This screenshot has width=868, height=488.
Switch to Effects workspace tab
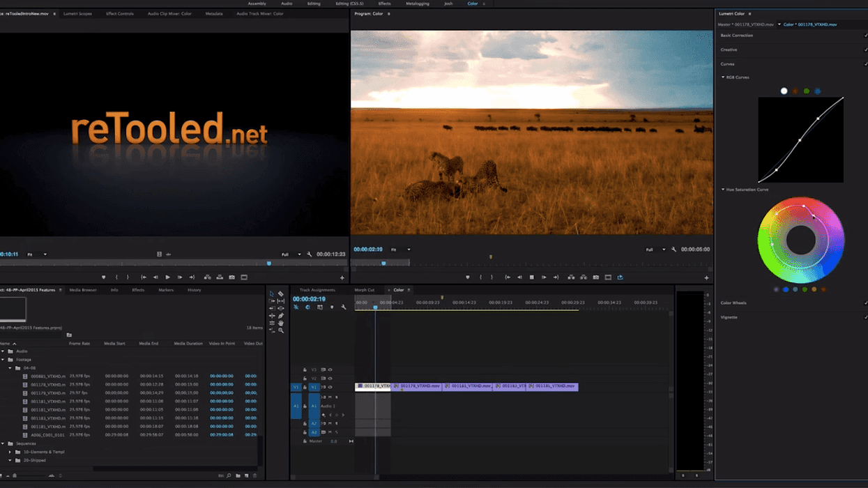coord(384,3)
